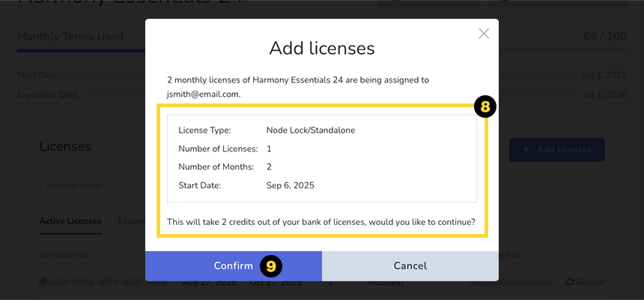This screenshot has height=300, width=644.
Task: Confirm the license assignment
Action: tap(233, 265)
